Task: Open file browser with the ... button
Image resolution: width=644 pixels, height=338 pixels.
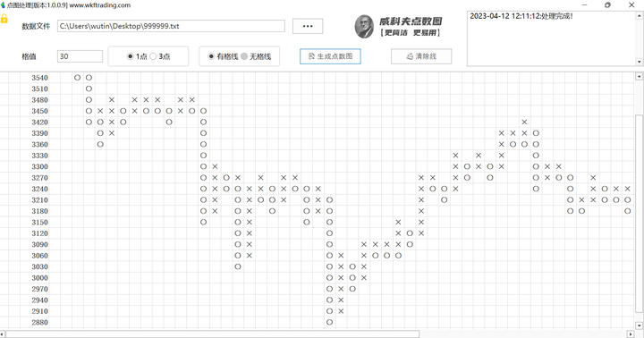Action: point(308,26)
